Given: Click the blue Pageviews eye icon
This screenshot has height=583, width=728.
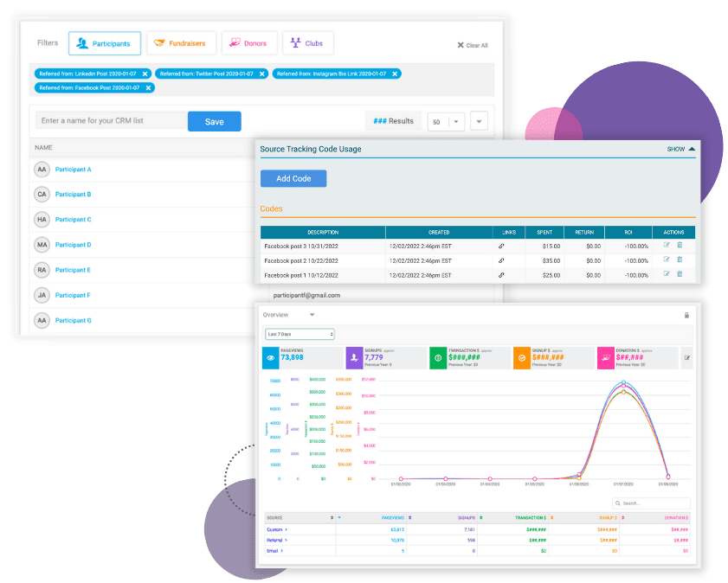Looking at the screenshot, I should coord(271,358).
